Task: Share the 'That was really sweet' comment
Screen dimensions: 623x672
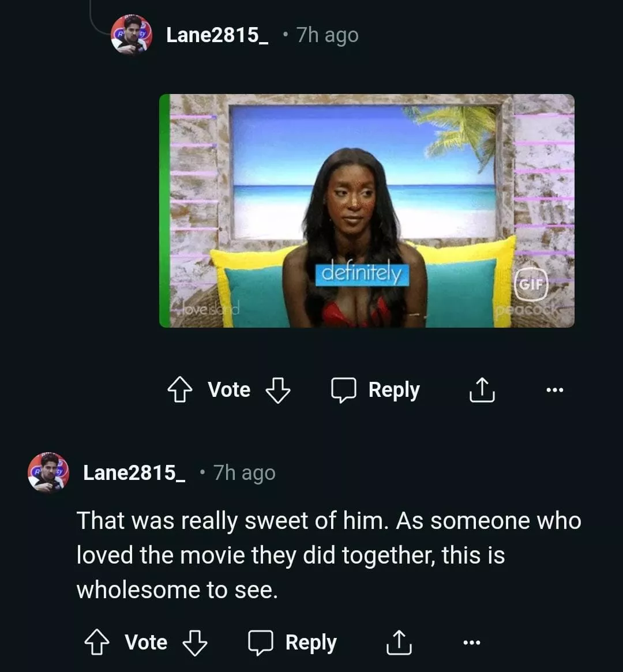Action: pos(399,643)
